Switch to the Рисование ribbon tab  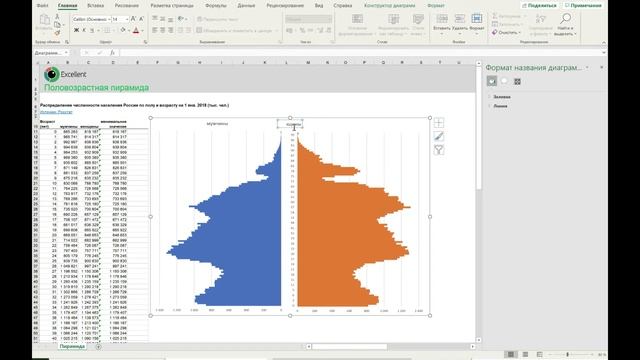click(x=127, y=6)
